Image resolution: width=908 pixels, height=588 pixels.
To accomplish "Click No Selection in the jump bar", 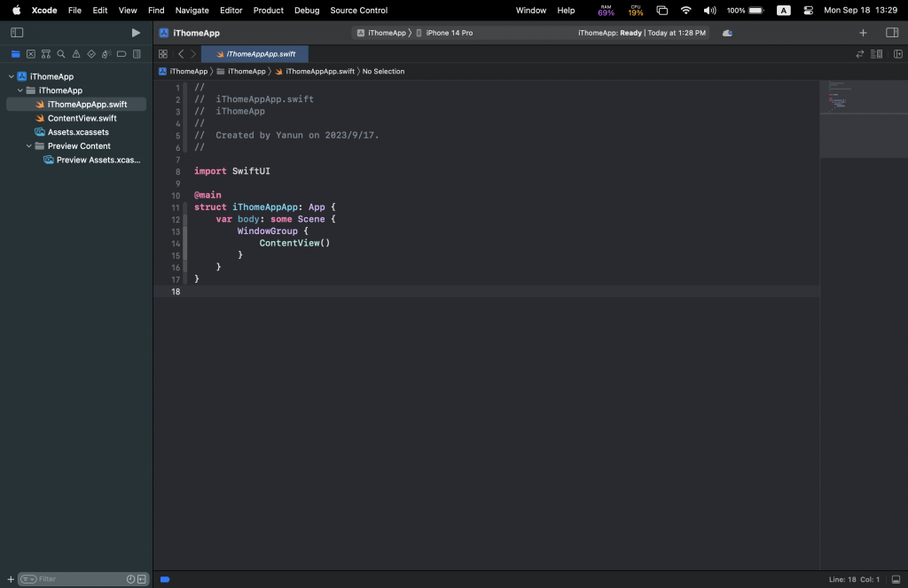I will [x=383, y=71].
